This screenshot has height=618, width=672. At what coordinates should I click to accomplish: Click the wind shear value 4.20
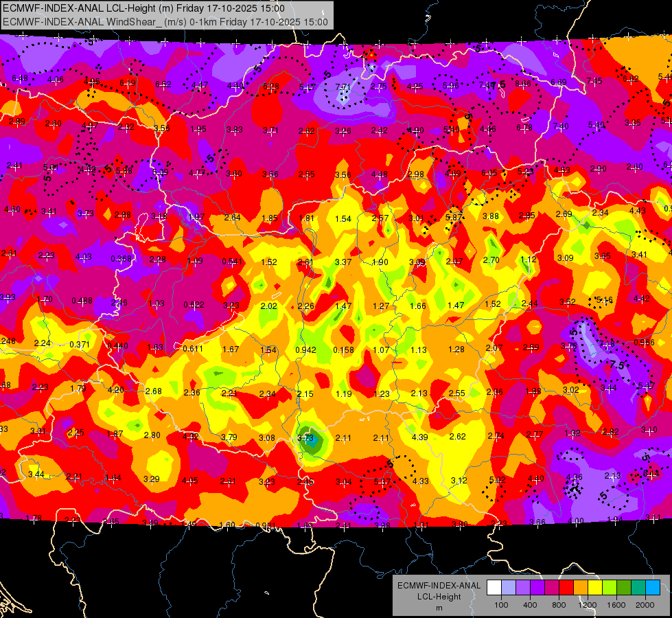click(x=116, y=390)
